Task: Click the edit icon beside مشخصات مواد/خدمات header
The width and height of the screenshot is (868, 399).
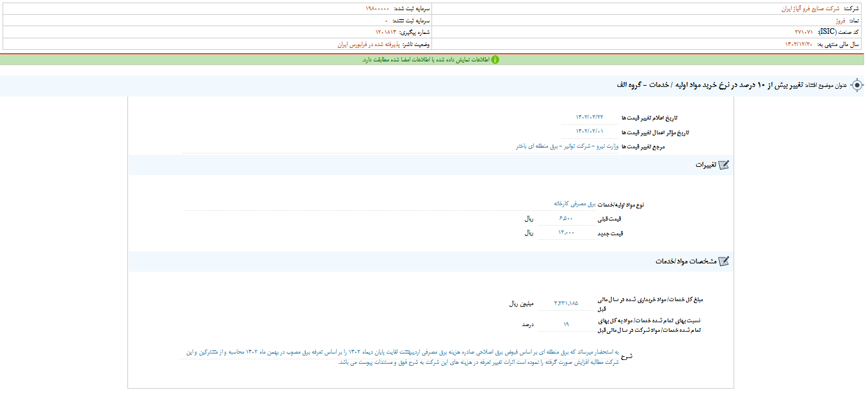Action: tap(724, 261)
